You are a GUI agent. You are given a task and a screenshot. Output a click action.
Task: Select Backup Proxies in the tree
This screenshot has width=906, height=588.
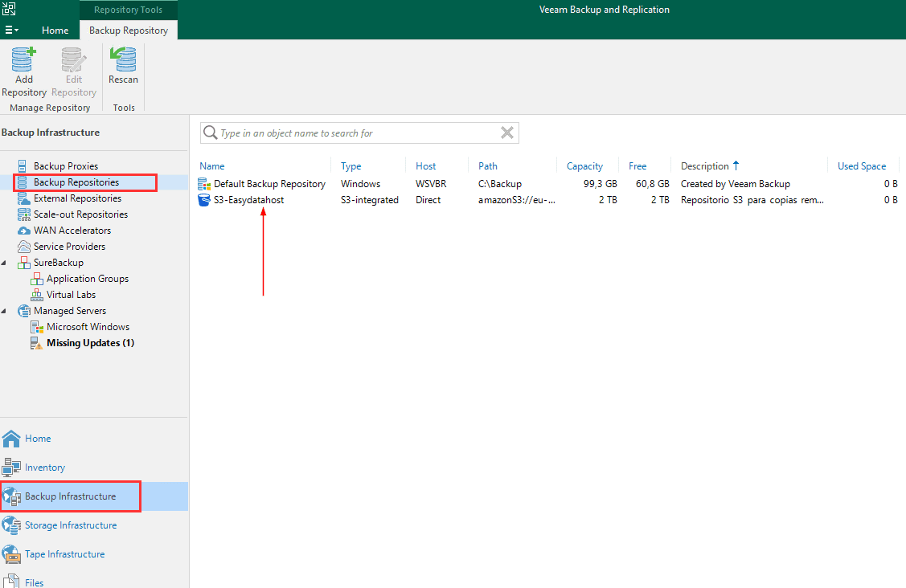65,166
